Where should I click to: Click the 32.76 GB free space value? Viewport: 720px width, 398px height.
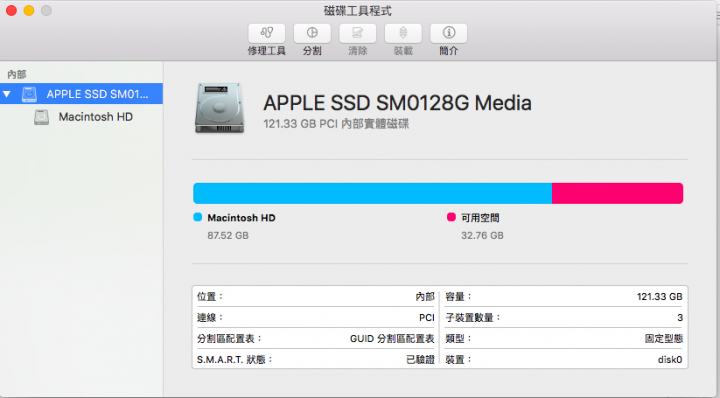pyautogui.click(x=482, y=235)
